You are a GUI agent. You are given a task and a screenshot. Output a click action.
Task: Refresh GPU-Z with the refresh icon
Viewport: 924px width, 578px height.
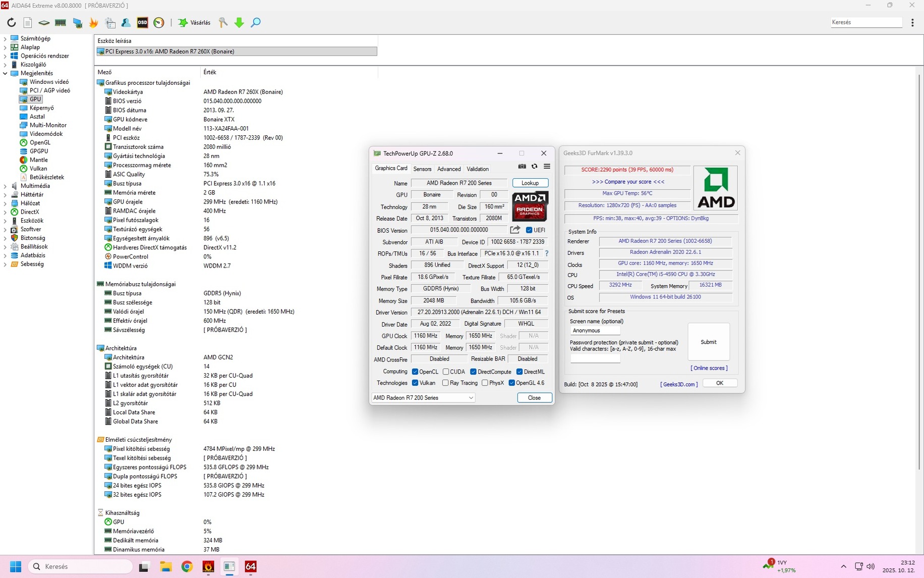pyautogui.click(x=535, y=166)
